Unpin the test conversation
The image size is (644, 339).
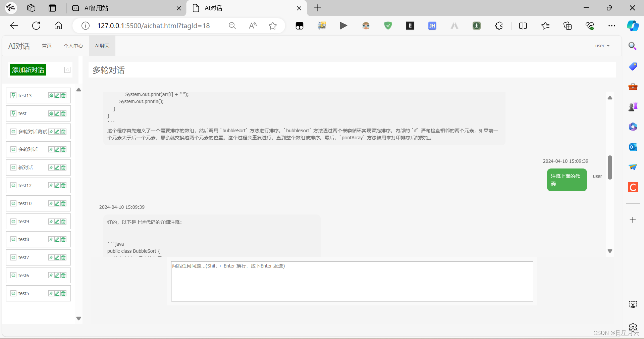click(x=51, y=113)
